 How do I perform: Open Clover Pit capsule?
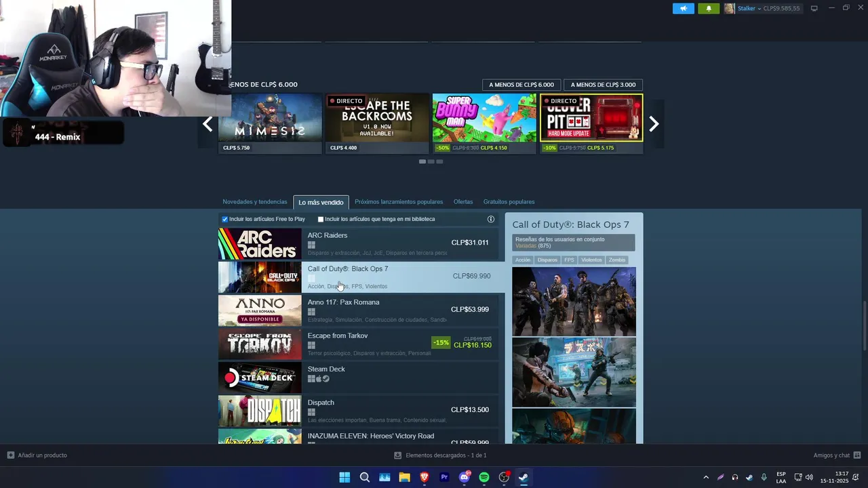(591, 124)
